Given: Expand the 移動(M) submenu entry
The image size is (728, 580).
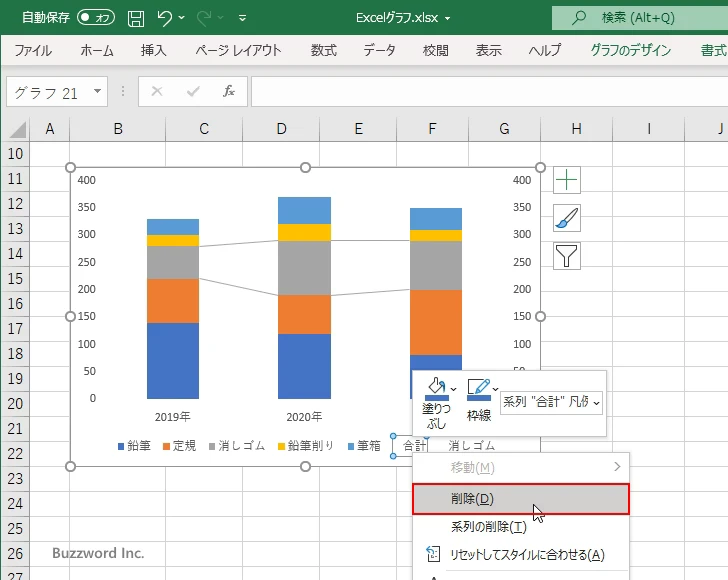Looking at the screenshot, I should [x=521, y=467].
